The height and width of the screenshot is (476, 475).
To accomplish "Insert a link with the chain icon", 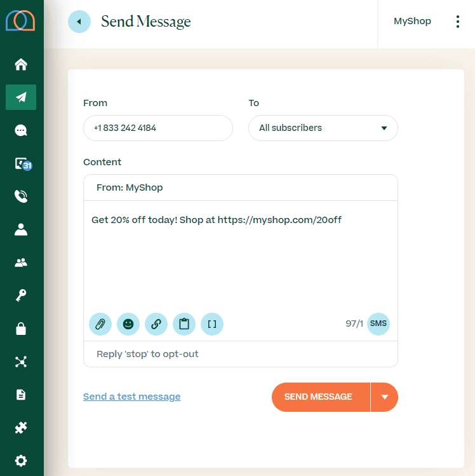I will point(156,324).
